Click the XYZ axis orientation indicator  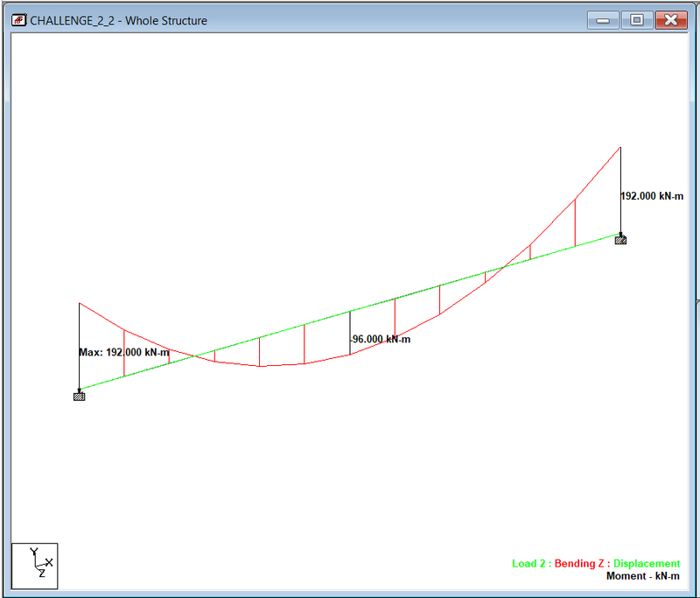pyautogui.click(x=35, y=566)
